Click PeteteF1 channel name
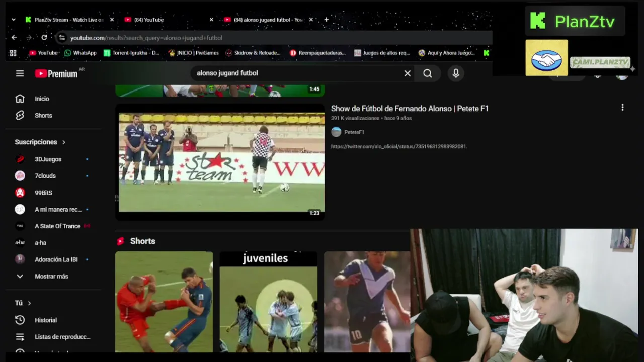Screen dimensions: 644x362 [354, 132]
